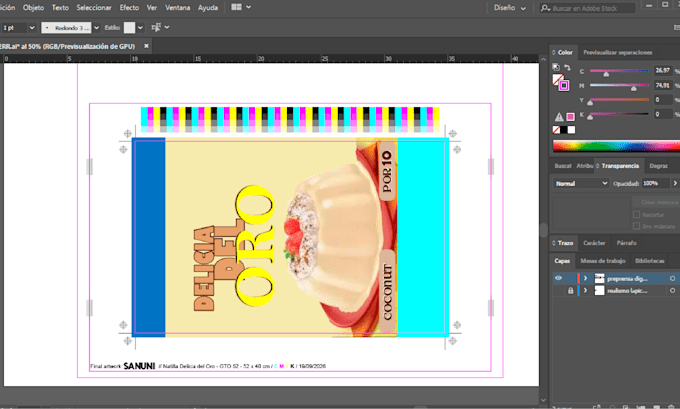This screenshot has height=409, width=680.
Task: Hide the preprensa dig layer eye icon
Action: (x=559, y=278)
